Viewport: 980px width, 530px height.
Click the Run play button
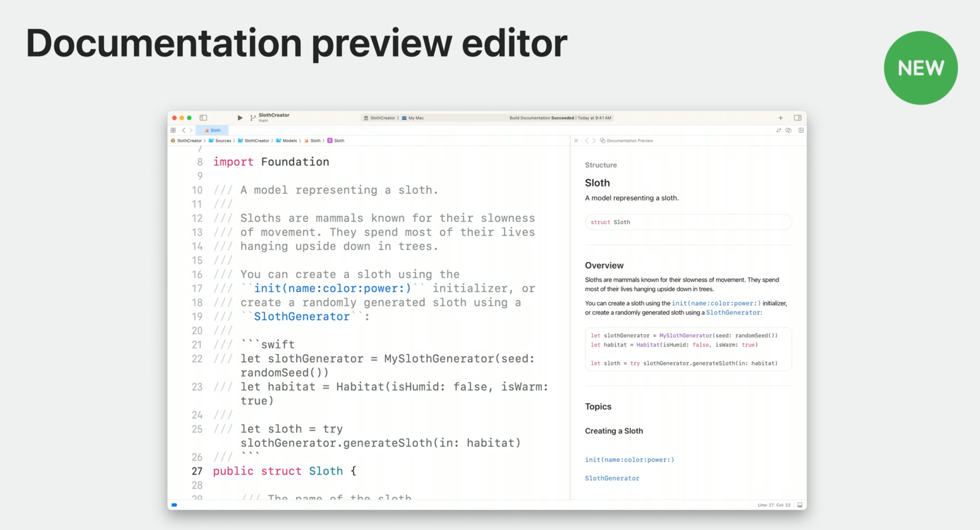click(240, 118)
